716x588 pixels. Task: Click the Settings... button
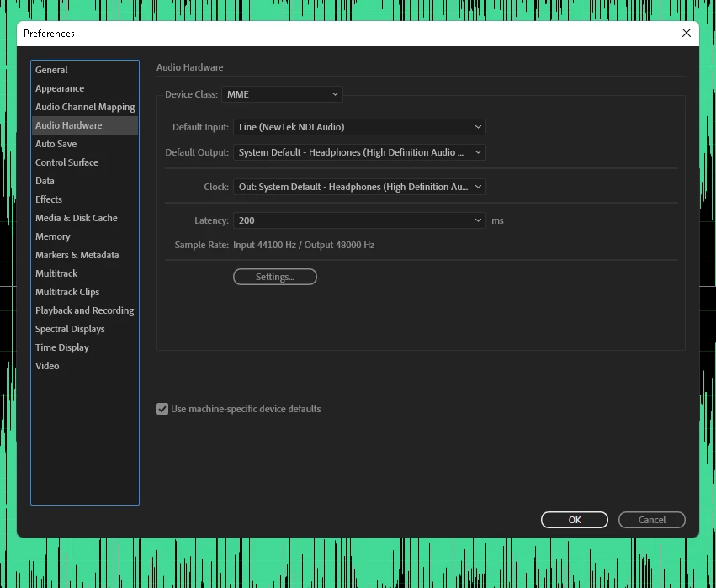[x=275, y=277]
